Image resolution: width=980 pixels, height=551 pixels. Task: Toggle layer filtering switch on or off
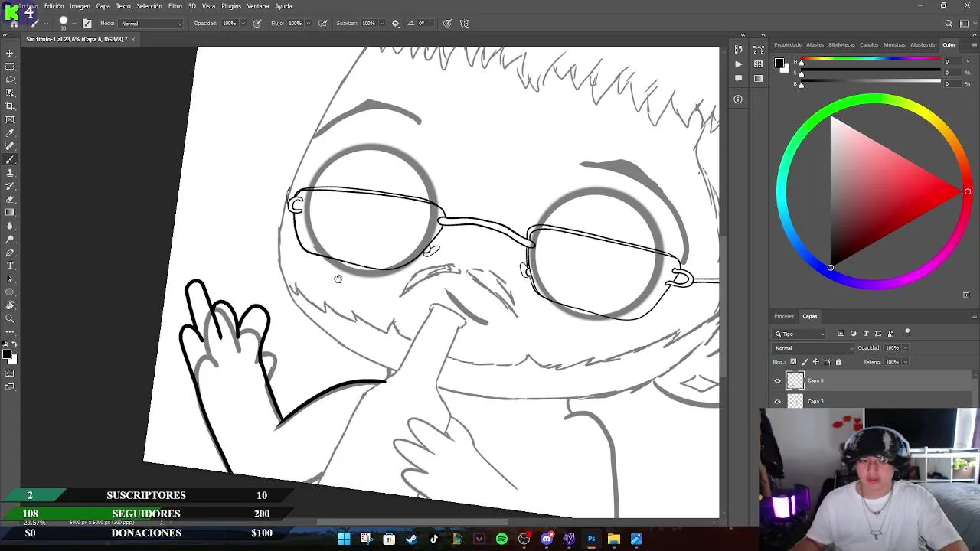coord(907,332)
